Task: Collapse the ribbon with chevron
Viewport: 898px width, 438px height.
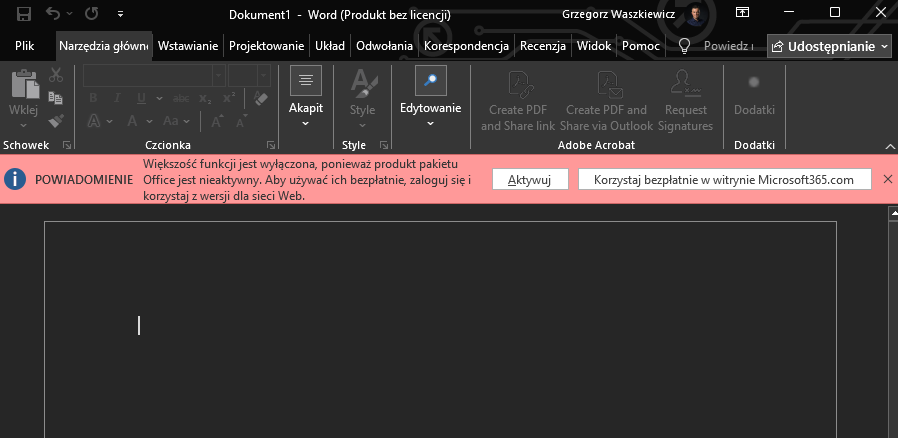Action: [889, 145]
